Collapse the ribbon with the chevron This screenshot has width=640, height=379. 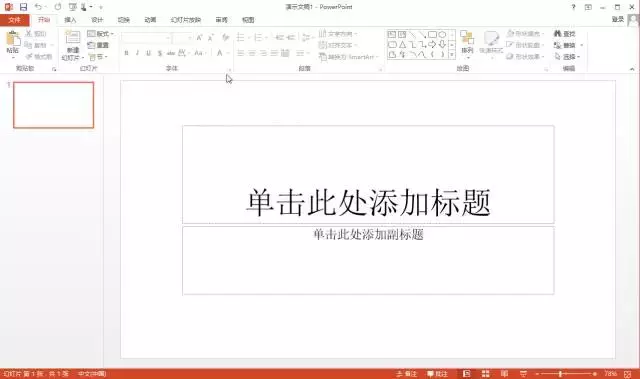(632, 69)
